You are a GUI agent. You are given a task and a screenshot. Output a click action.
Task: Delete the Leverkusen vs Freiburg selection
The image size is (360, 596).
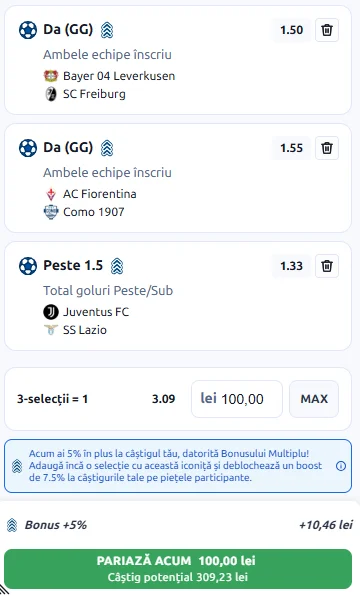click(x=327, y=30)
